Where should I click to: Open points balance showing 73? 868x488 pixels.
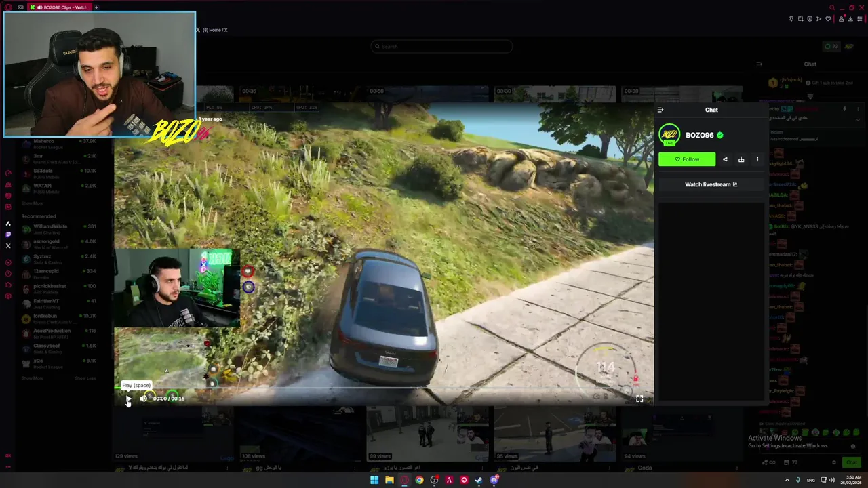[831, 47]
